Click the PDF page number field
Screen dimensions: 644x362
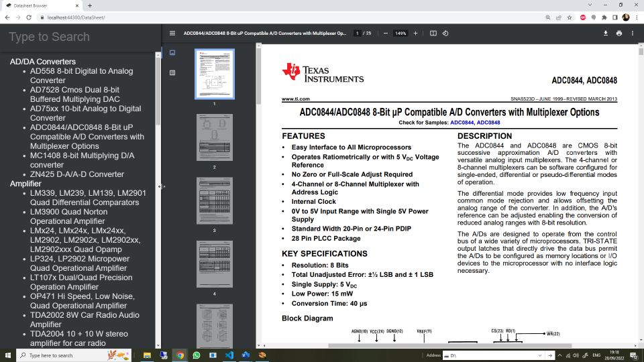tap(358, 34)
